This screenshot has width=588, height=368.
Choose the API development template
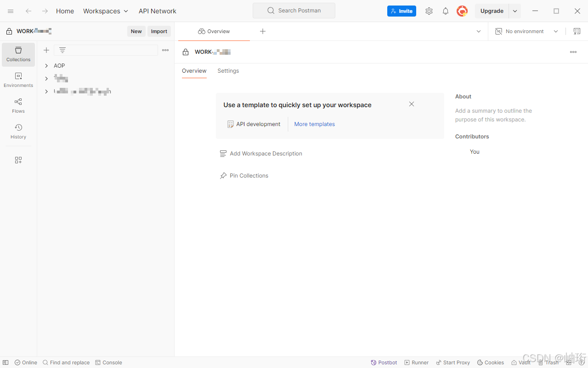click(x=254, y=124)
